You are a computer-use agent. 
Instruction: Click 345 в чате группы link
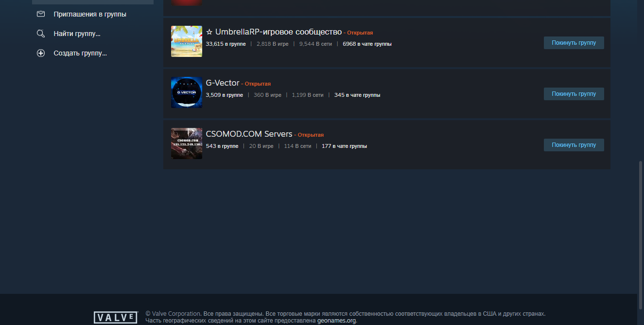point(357,95)
